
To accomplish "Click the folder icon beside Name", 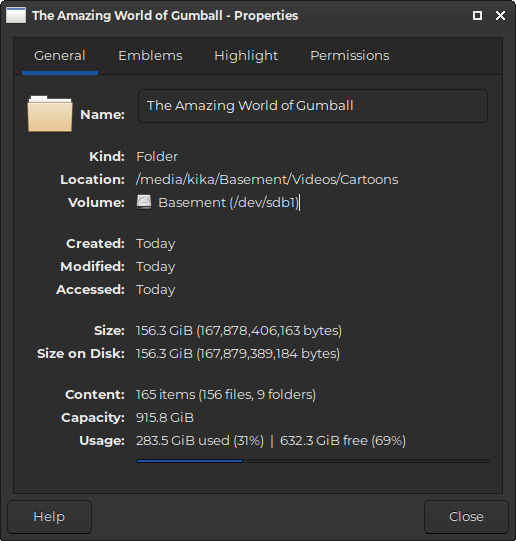I will click(x=50, y=114).
